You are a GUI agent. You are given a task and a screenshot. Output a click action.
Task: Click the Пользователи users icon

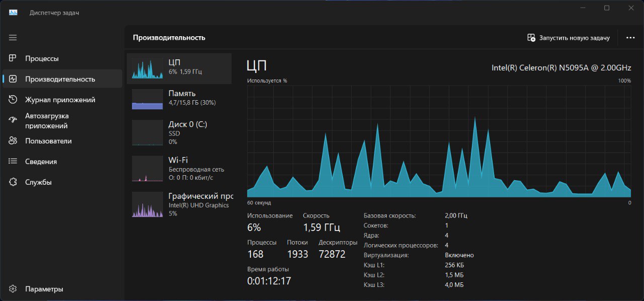[13, 141]
